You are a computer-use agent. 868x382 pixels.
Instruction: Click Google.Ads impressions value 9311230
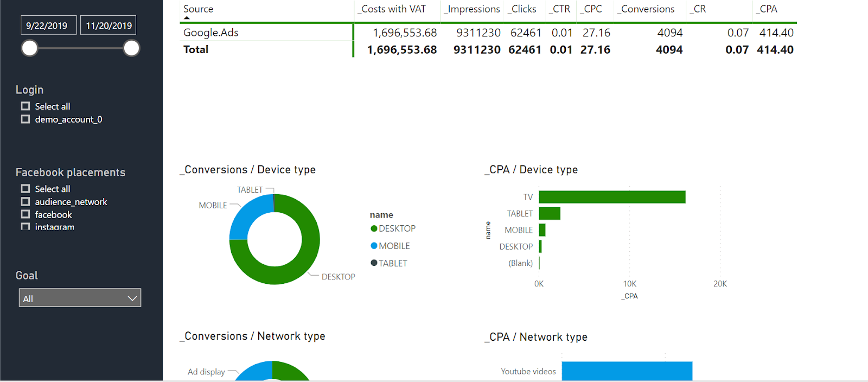[x=478, y=33]
